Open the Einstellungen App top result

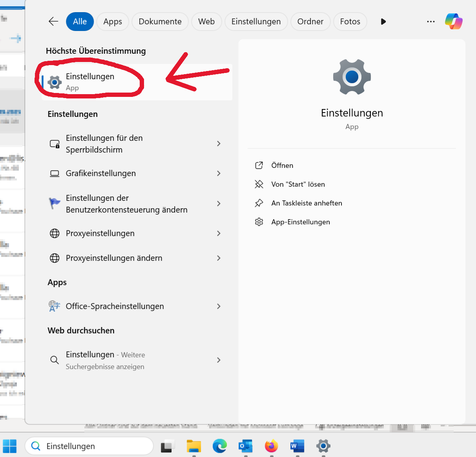pos(90,82)
